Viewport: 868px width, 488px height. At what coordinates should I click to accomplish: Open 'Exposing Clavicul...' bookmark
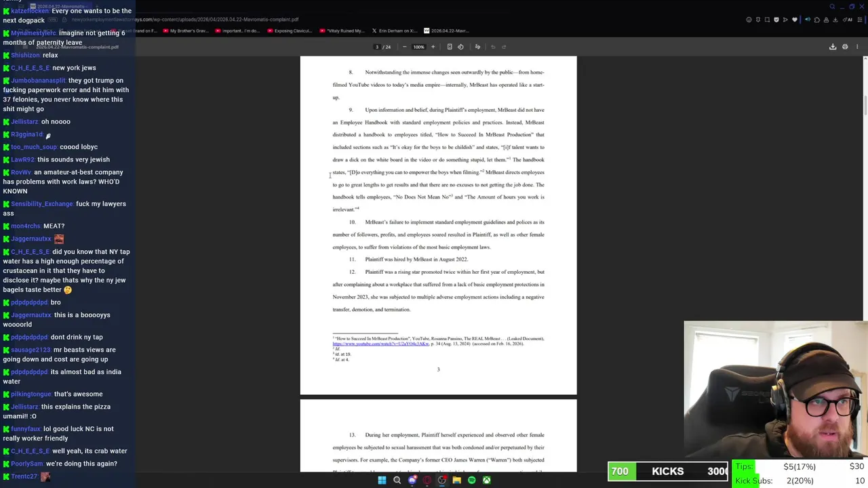pyautogui.click(x=289, y=30)
